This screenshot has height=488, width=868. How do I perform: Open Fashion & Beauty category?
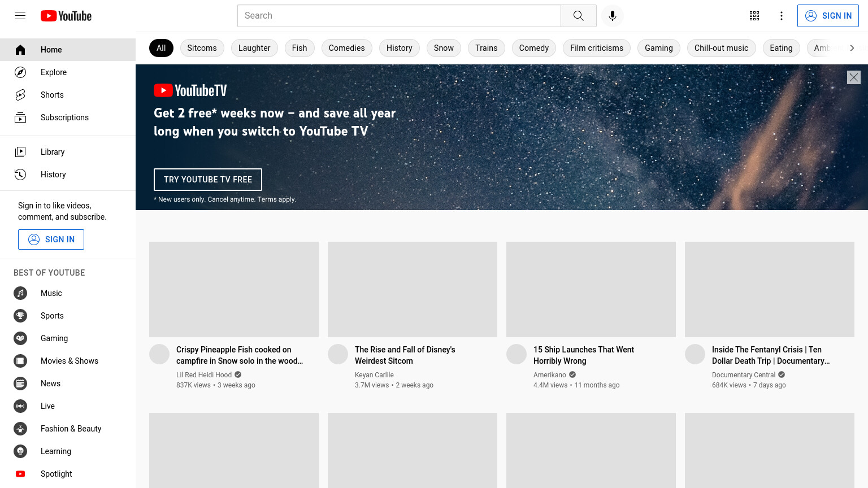click(x=68, y=429)
